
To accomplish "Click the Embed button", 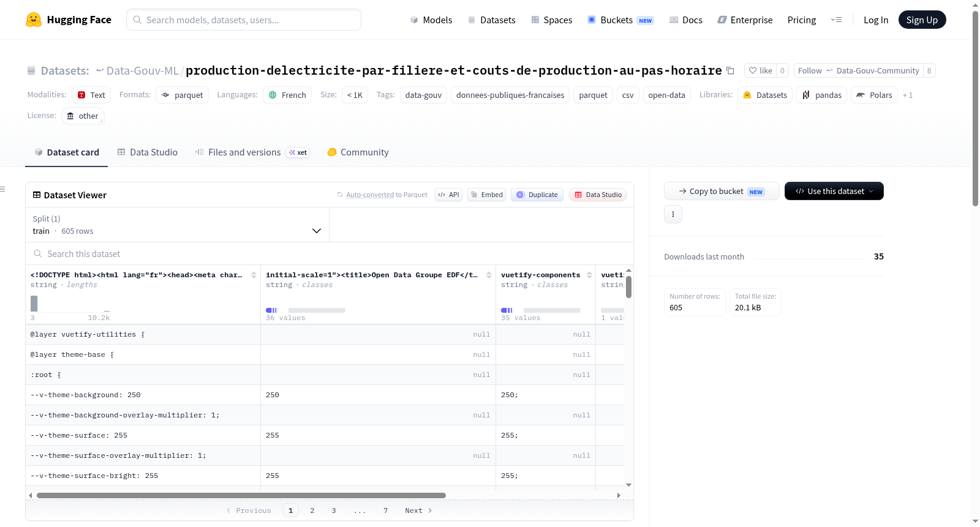I will (x=487, y=195).
